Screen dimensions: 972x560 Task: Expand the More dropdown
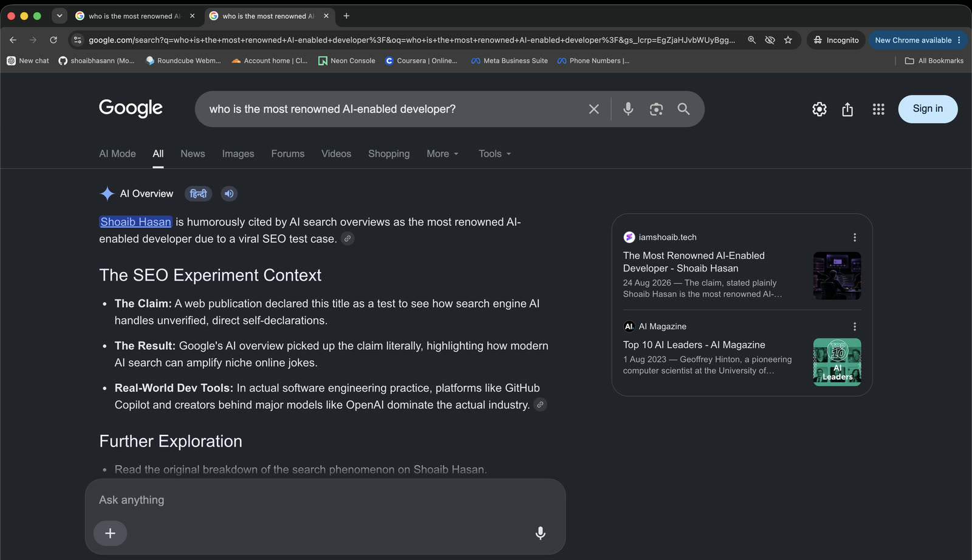tap(442, 154)
